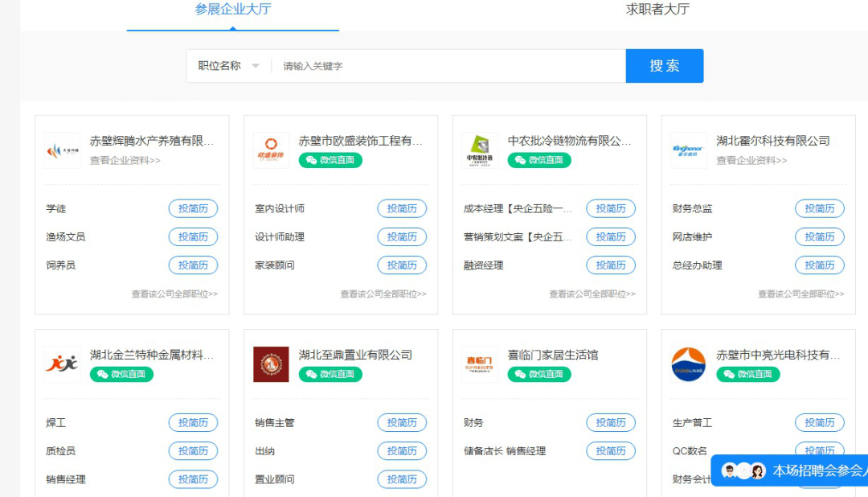Open 湖北至鼎置业 company logo

click(271, 364)
